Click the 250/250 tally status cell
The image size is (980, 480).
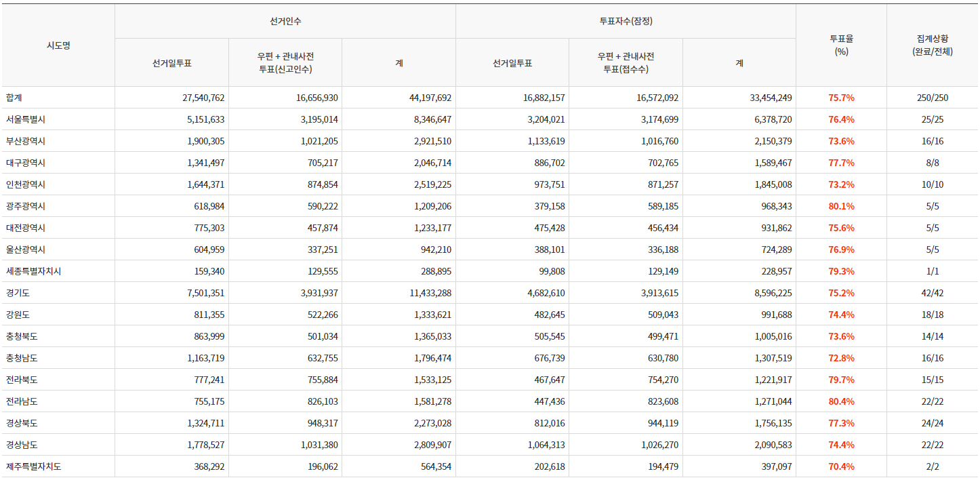tap(932, 98)
